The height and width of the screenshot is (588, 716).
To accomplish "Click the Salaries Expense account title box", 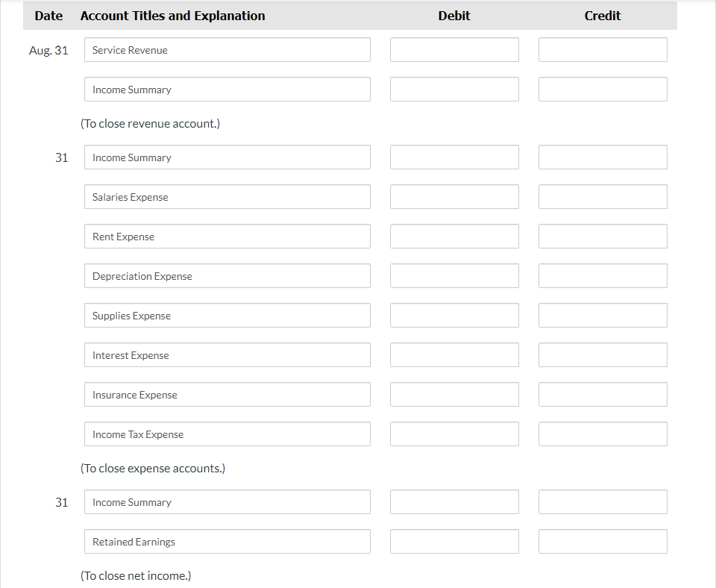I will coord(227,196).
